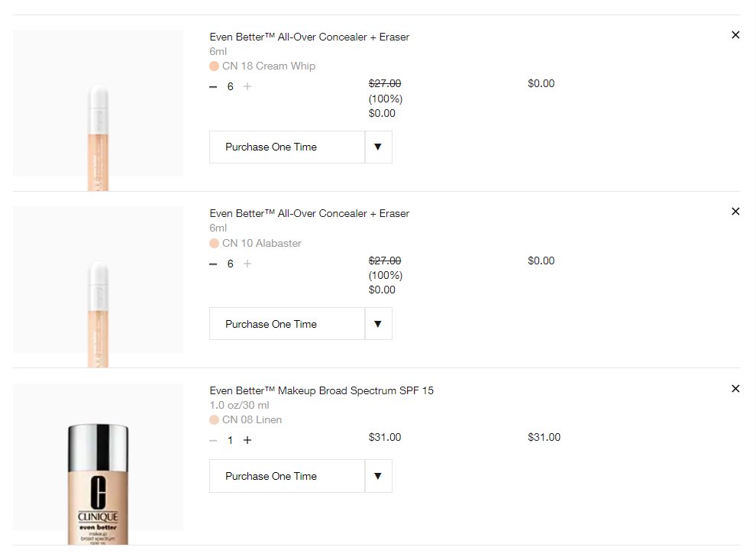Viewport: 756px width, 560px height.
Task: Open second Even Better All-Over Concealer product link
Action: [x=309, y=214]
